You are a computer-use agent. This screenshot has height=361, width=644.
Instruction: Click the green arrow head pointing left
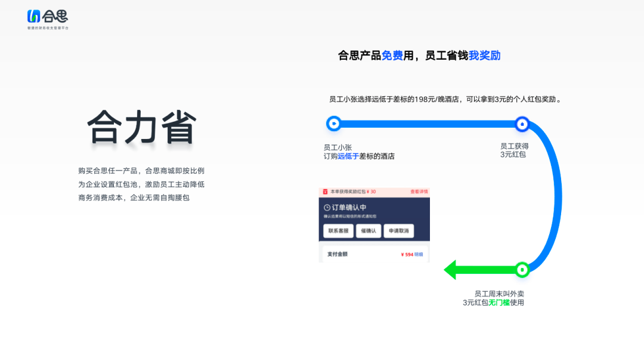point(451,270)
